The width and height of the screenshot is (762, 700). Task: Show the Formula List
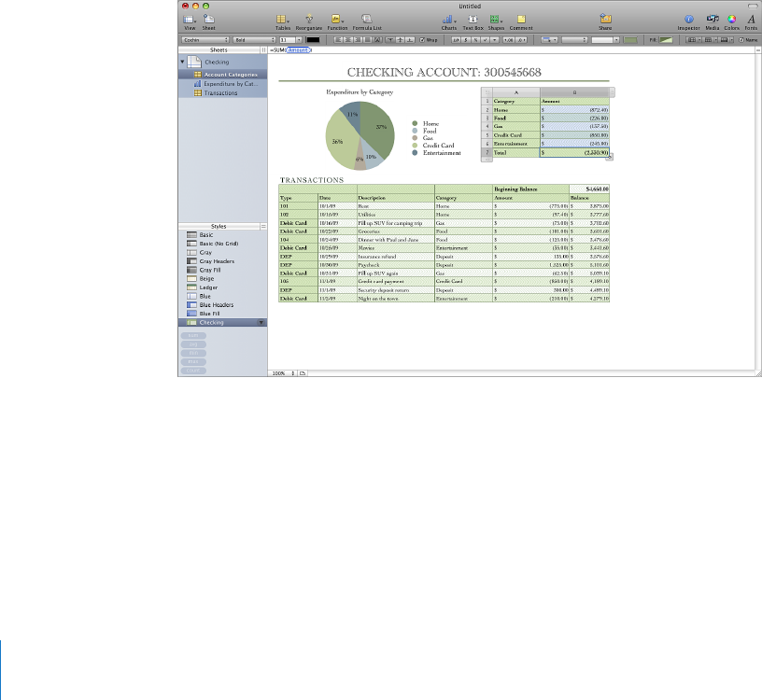click(367, 21)
